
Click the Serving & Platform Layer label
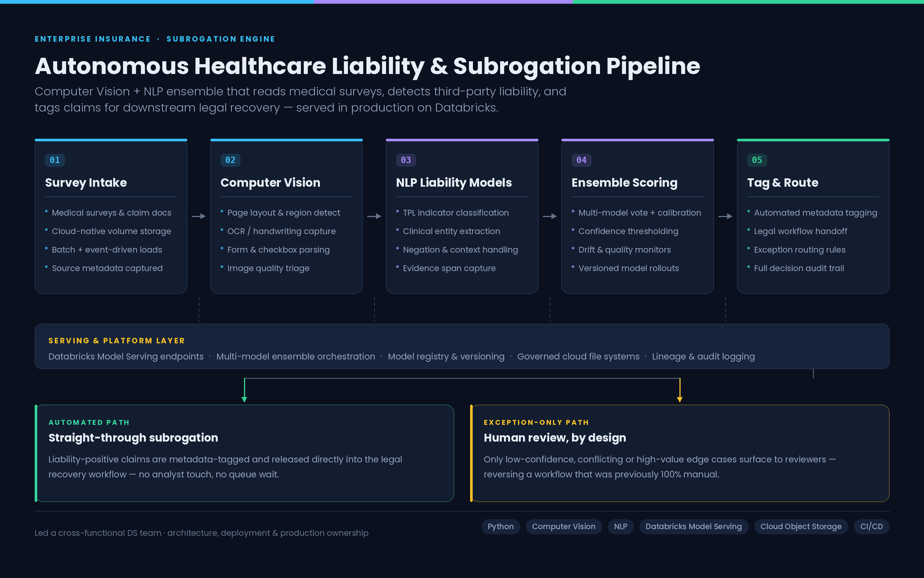coord(117,341)
